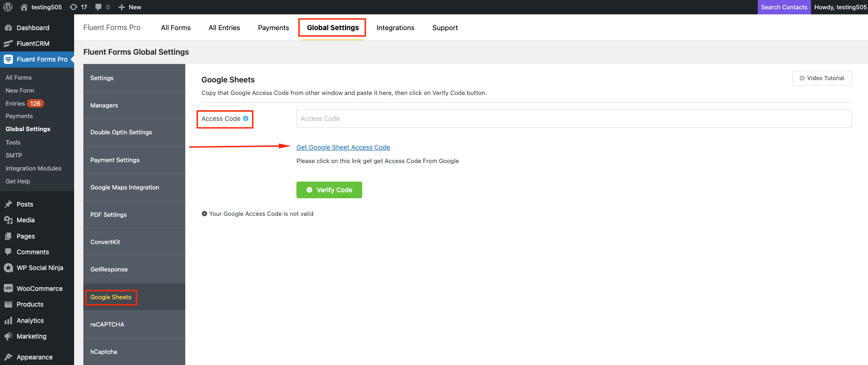Click the checkmark icon on Verify Code

coord(309,190)
